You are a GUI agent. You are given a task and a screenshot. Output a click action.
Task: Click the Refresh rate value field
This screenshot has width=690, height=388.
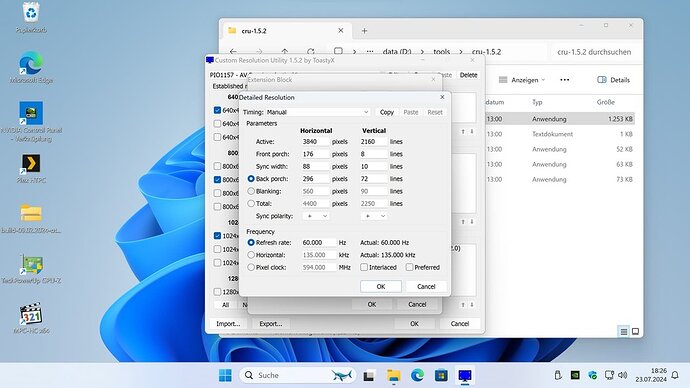[x=319, y=242]
